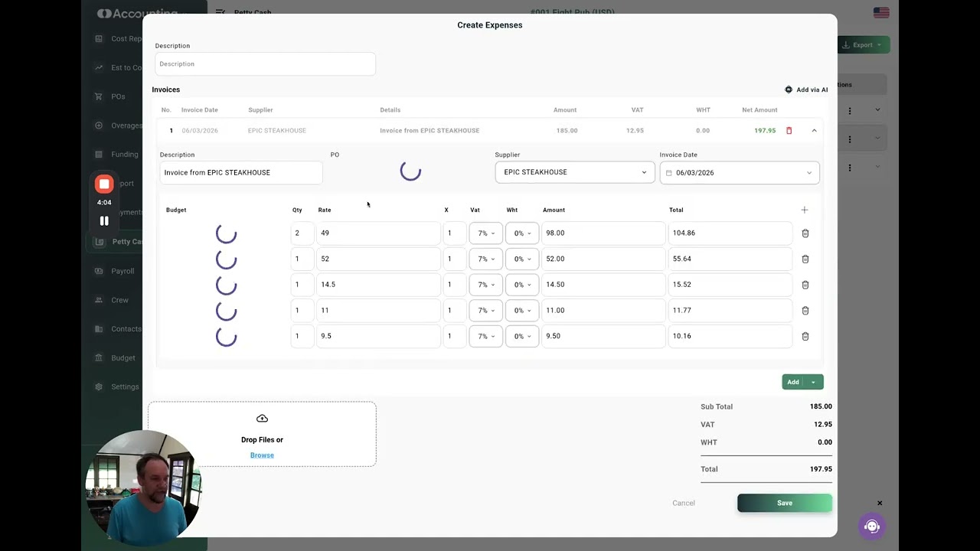Delete the 98.00 amount line item
The height and width of the screenshot is (551, 980).
(x=805, y=233)
